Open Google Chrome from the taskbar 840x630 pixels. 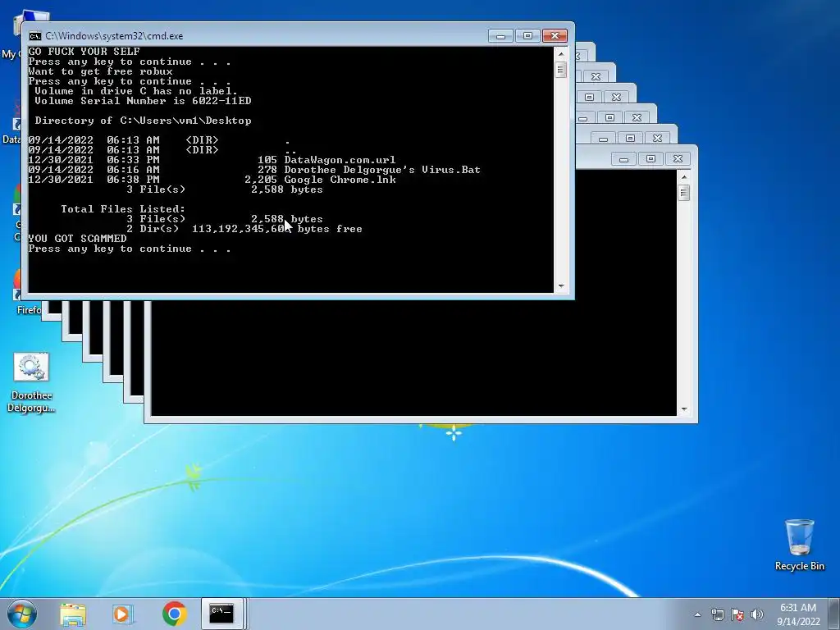(x=175, y=614)
